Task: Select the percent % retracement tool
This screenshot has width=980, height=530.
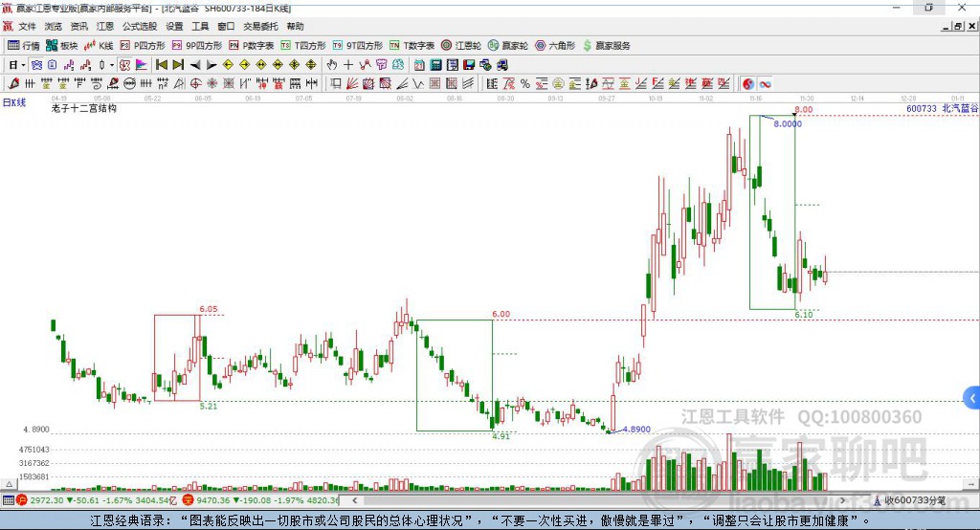Action: click(x=525, y=84)
